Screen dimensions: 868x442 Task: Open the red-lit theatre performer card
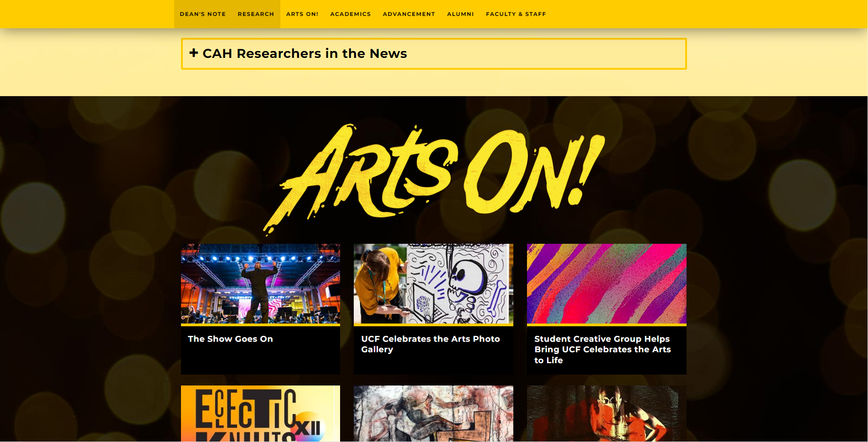(x=607, y=414)
